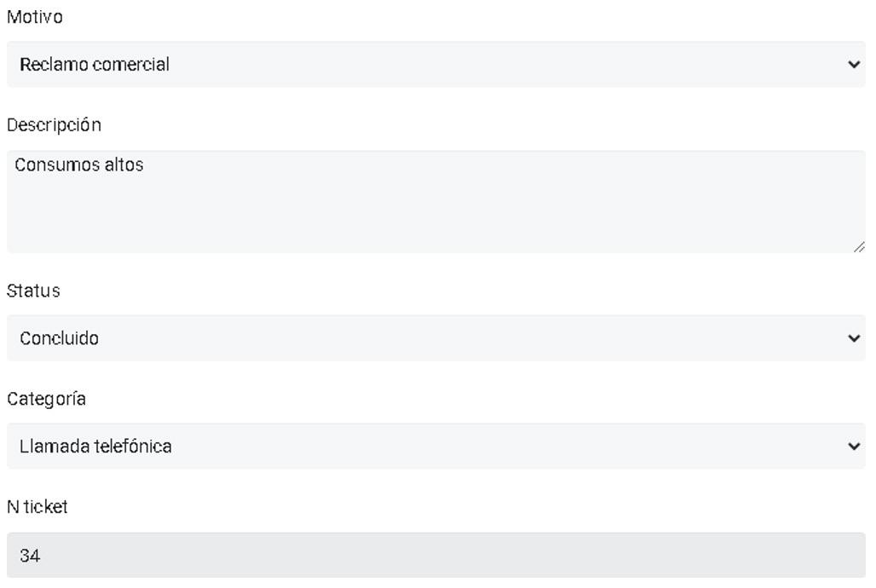The height and width of the screenshot is (588, 876).
Task: Click the Status field label
Action: click(x=33, y=291)
